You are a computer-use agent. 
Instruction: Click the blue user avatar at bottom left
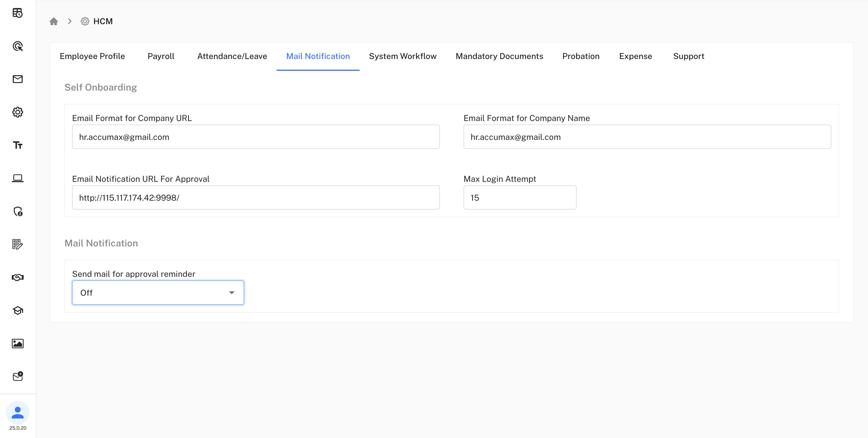17,412
